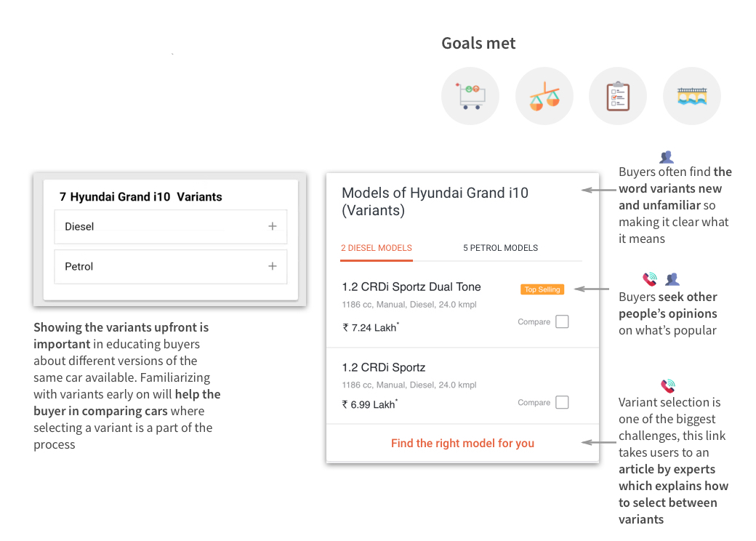Screen dimensions: 756x541
Task: Open 'Find the right model for you' link
Action: click(462, 444)
